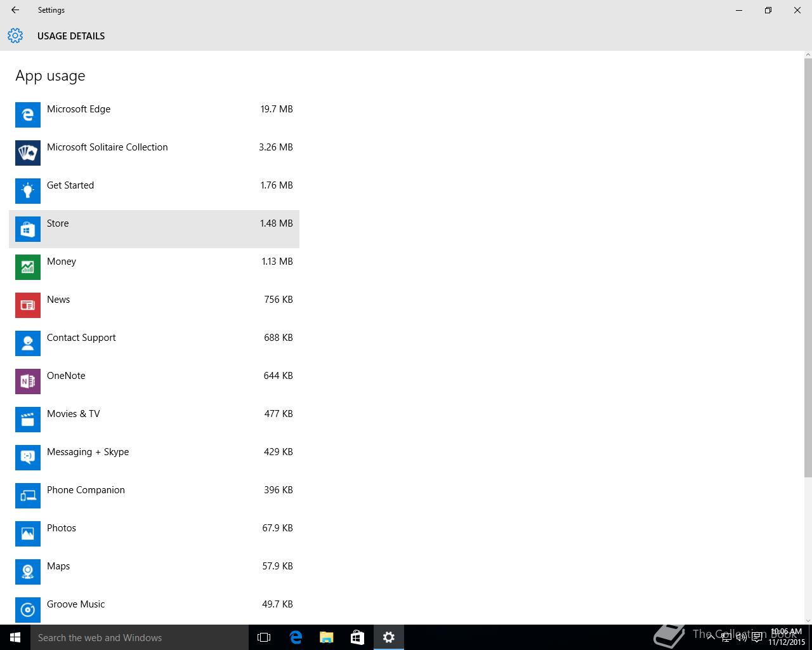Click the 49.7 KB usage value
The height and width of the screenshot is (650, 812).
[277, 604]
